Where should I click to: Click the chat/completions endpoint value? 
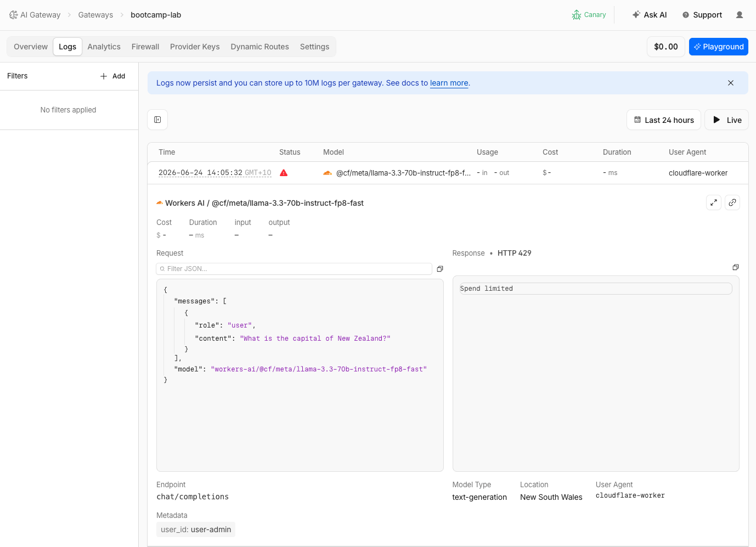[x=193, y=497]
